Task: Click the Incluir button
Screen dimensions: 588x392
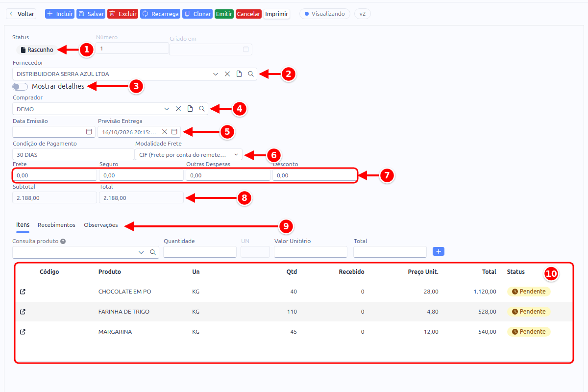Action: pyautogui.click(x=59, y=14)
